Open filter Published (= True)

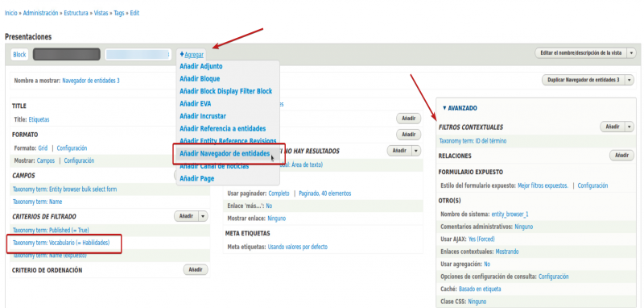51,231
